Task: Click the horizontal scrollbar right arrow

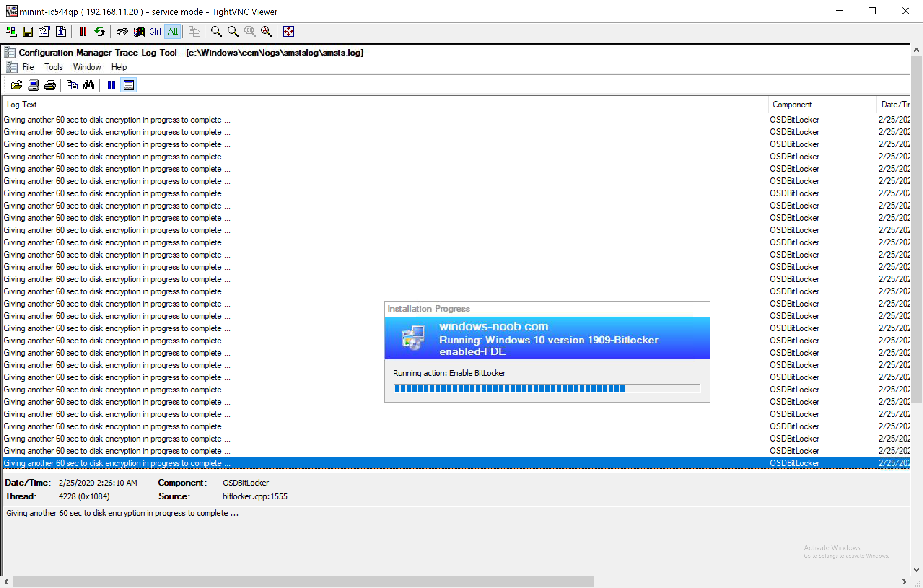Action: pos(904,582)
